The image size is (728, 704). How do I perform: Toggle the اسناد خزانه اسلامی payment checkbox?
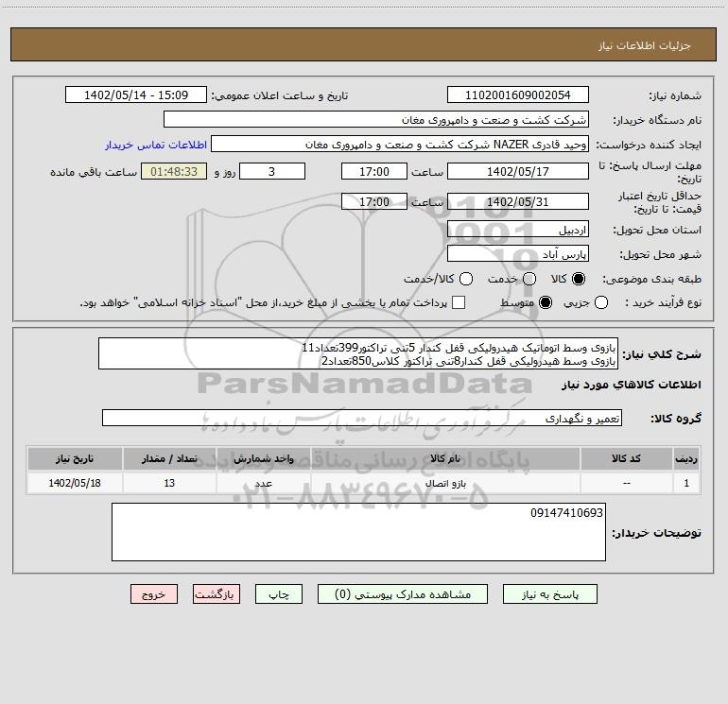[x=459, y=302]
